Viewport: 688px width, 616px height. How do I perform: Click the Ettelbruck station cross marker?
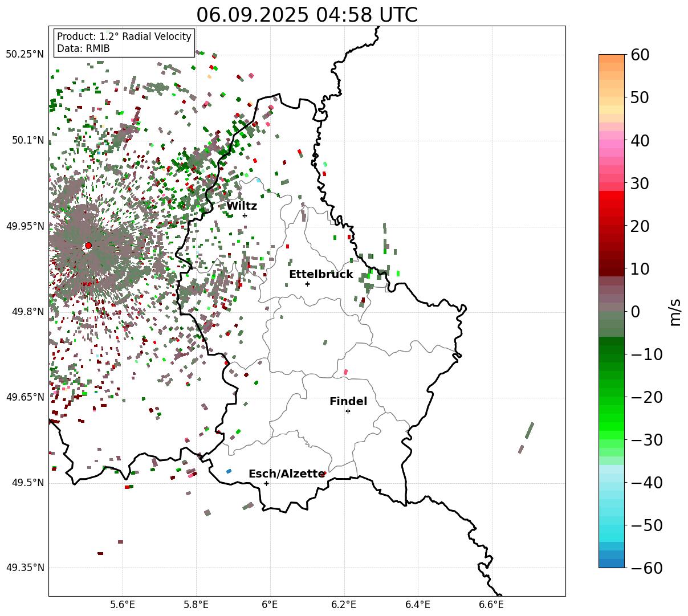307,284
